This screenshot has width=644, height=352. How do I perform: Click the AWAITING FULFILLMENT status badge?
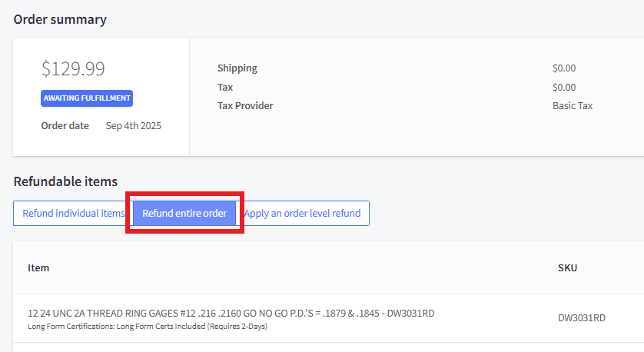point(87,98)
